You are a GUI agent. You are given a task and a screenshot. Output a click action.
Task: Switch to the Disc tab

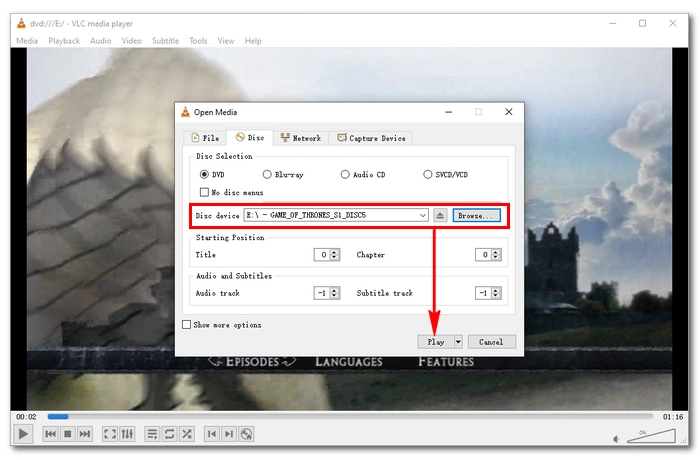[x=250, y=138]
